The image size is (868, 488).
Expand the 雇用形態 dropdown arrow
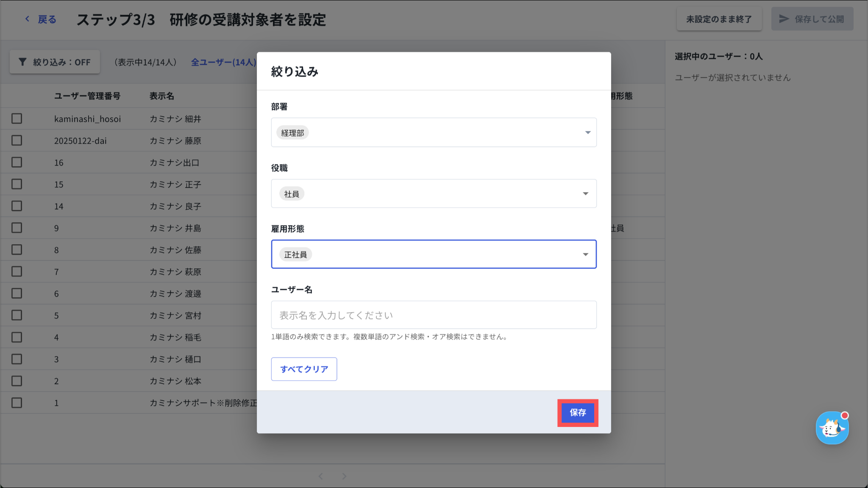point(585,254)
